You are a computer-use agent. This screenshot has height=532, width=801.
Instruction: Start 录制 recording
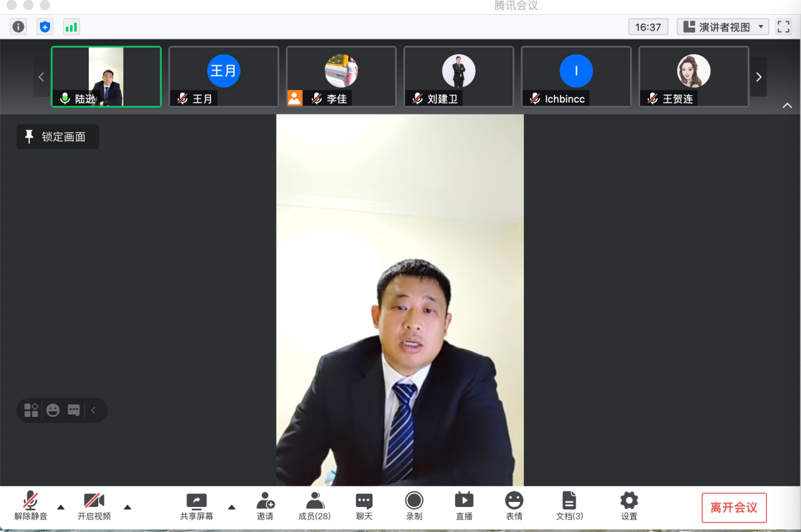tap(414, 506)
